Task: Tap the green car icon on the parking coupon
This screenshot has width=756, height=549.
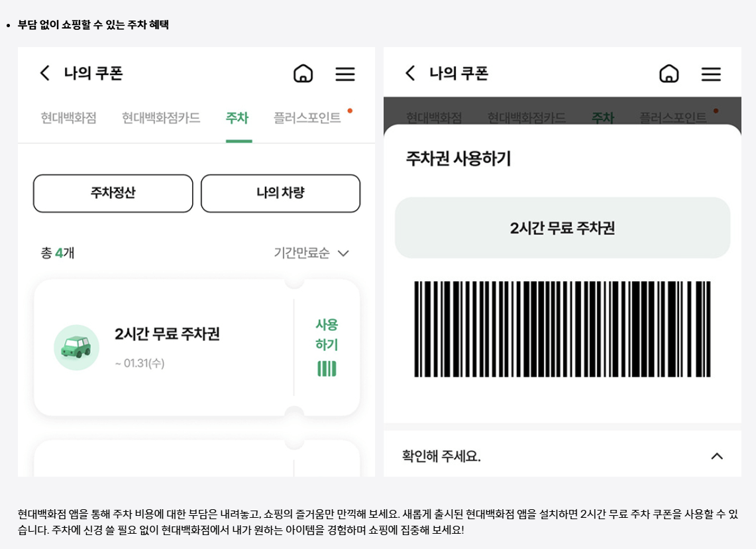Action: [x=77, y=347]
